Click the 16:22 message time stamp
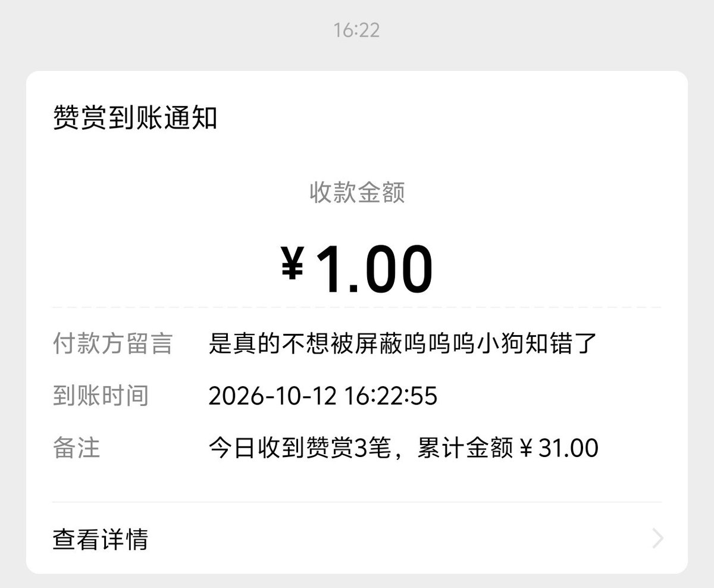Image resolution: width=714 pixels, height=588 pixels. pyautogui.click(x=357, y=30)
